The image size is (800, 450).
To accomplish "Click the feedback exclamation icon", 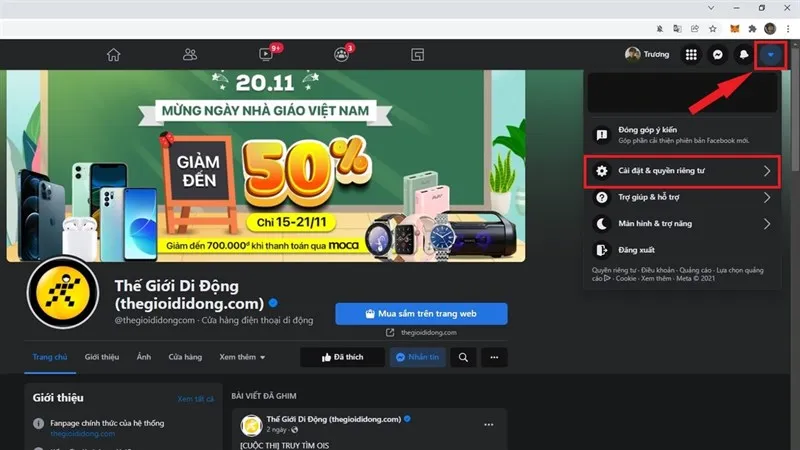I will (x=602, y=135).
